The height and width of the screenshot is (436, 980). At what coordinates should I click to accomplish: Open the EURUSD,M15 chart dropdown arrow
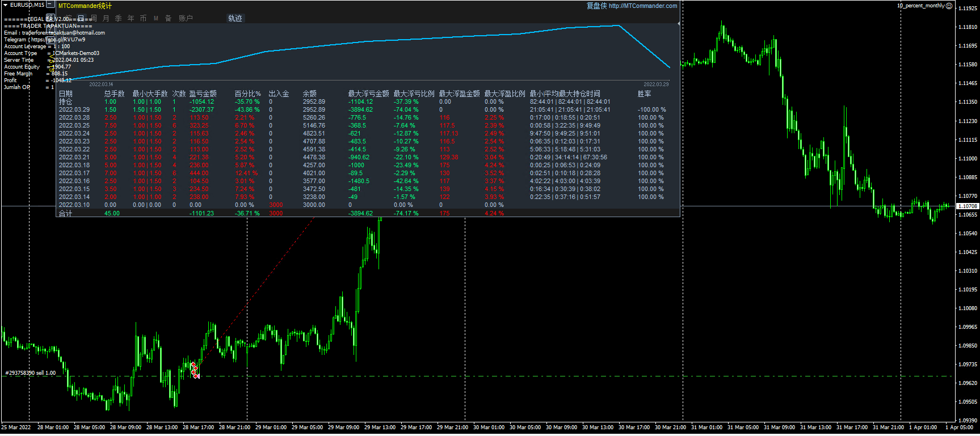point(6,5)
